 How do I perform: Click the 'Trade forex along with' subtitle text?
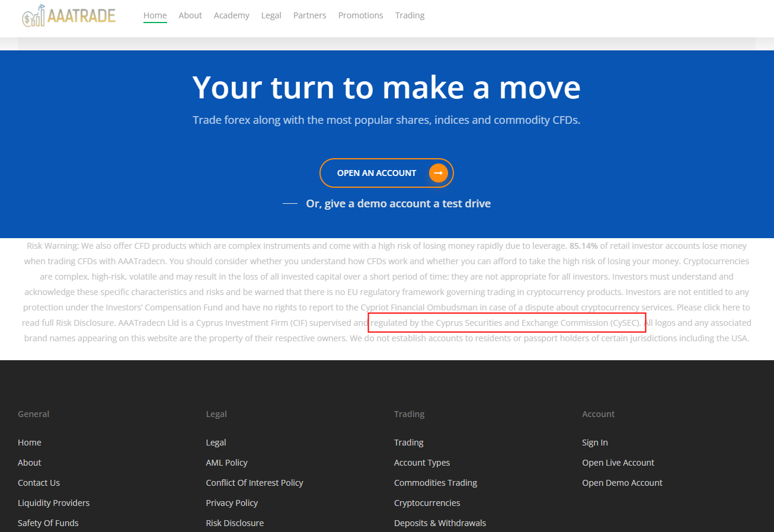click(386, 120)
